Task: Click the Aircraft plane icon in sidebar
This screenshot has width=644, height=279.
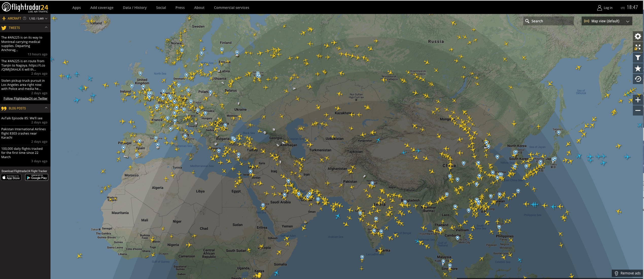Action: [x=4, y=18]
